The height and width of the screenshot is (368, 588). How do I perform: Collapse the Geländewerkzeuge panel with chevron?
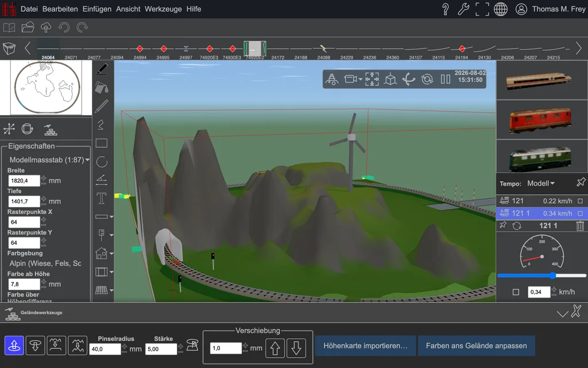pos(562,313)
